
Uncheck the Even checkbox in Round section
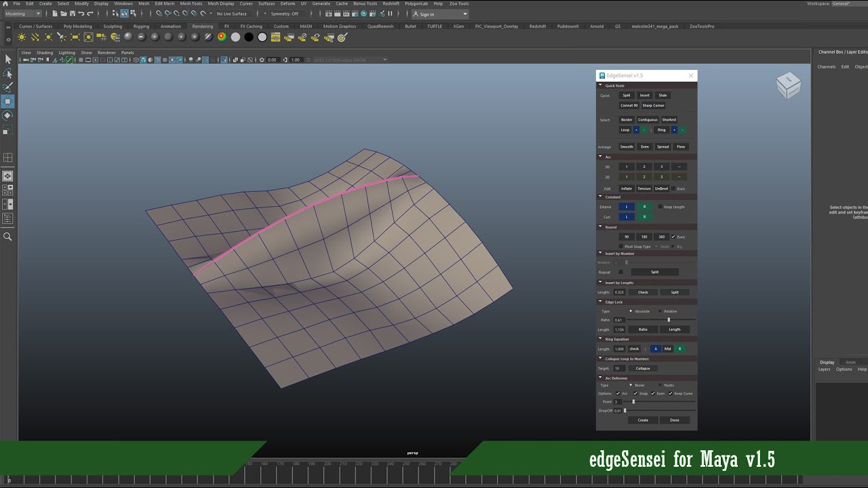(x=673, y=237)
